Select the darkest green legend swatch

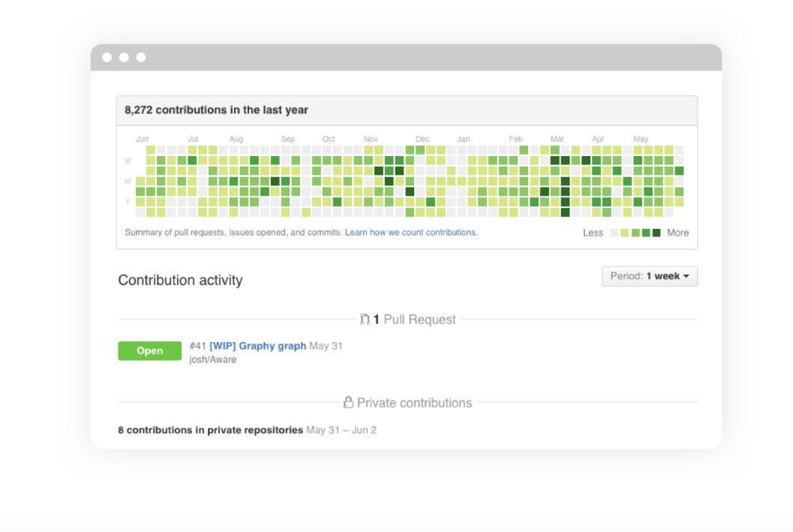(x=656, y=233)
